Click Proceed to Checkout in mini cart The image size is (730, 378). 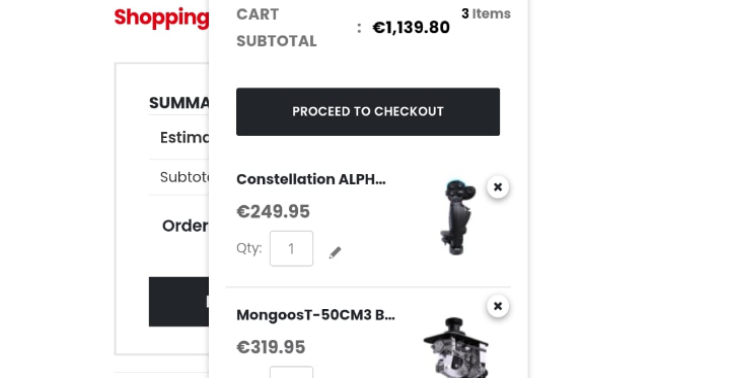tap(368, 112)
